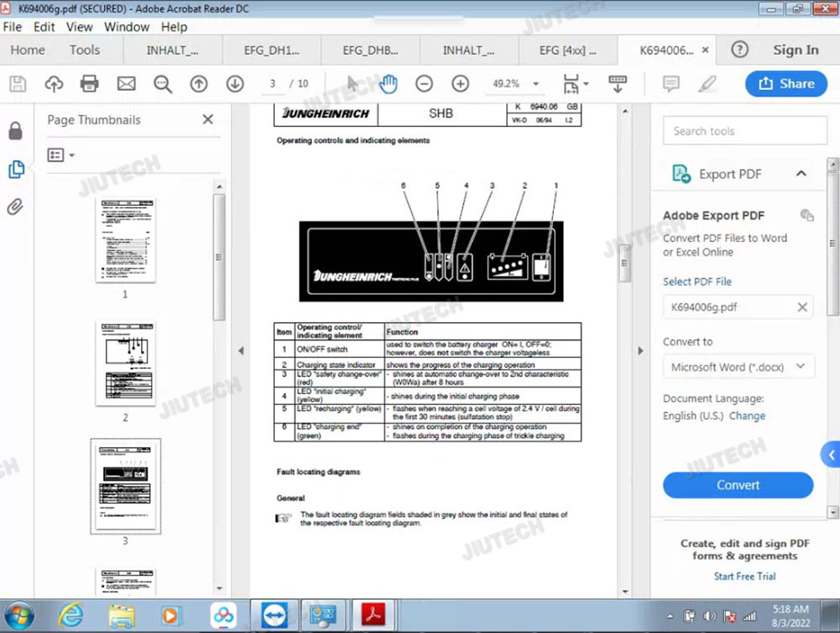
Task: Click the Start Free Trial link
Action: (745, 576)
